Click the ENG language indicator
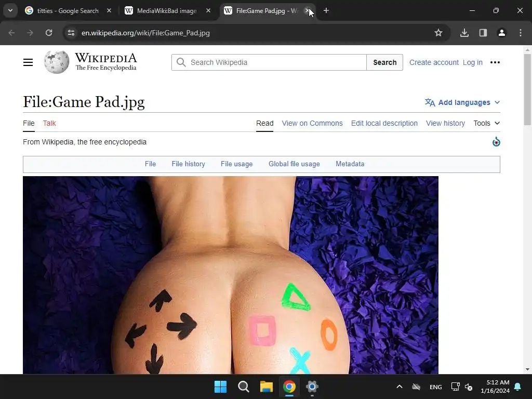Viewport: 532px width, 399px height. pos(436,387)
